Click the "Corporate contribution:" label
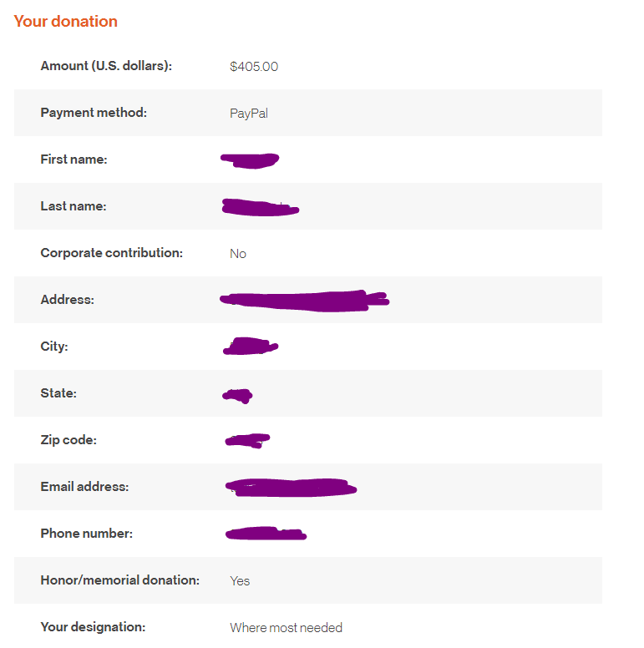The image size is (644, 648). (111, 253)
